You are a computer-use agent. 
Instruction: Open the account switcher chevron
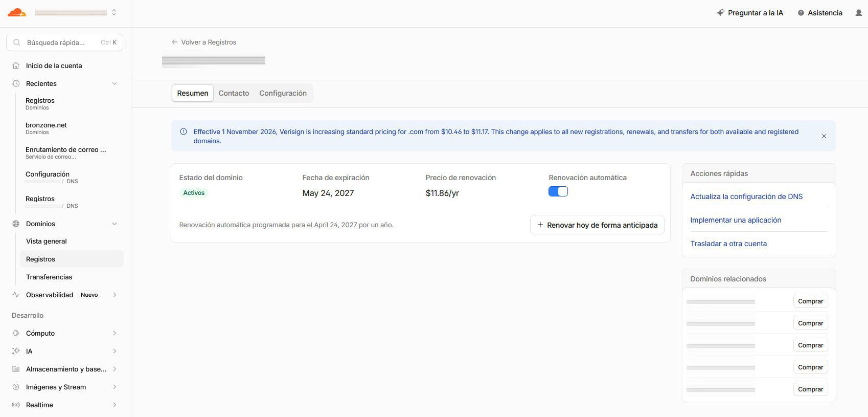114,13
